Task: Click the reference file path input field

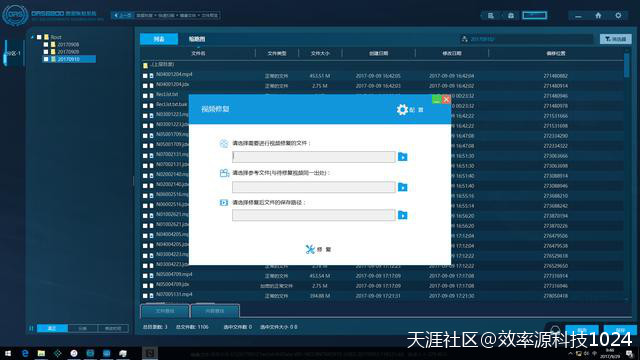Action: pyautogui.click(x=313, y=187)
